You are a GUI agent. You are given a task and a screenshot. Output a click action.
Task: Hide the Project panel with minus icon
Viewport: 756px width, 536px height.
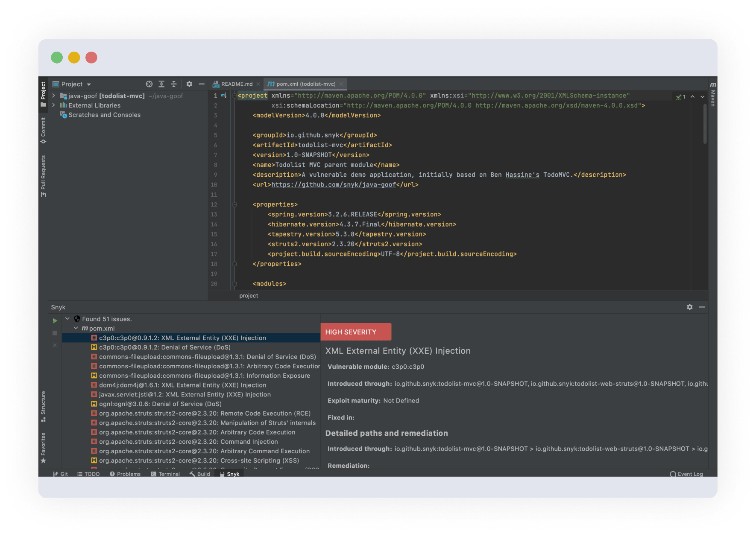coord(202,84)
